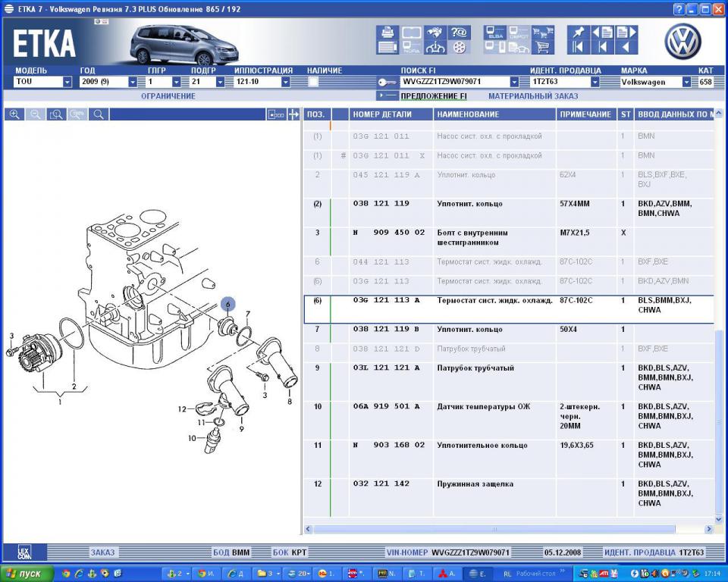Click the ПОЗ. column header
The image size is (728, 582).
316,114
